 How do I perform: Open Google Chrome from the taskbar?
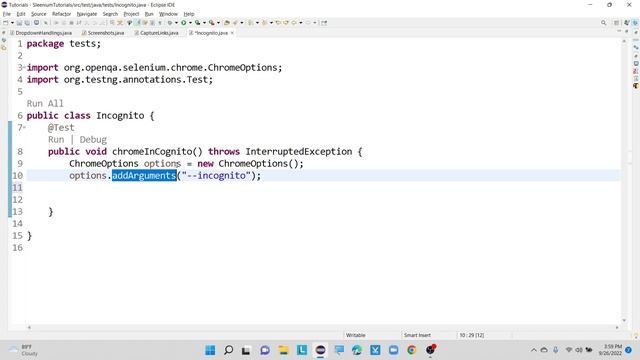411,350
